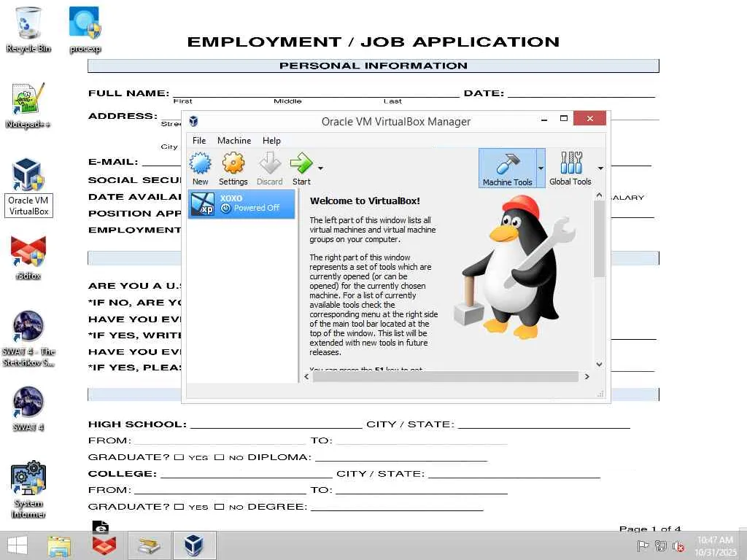Maximize the VirtualBox Manager window
Viewport: 747px width, 560px height.
pos(564,119)
